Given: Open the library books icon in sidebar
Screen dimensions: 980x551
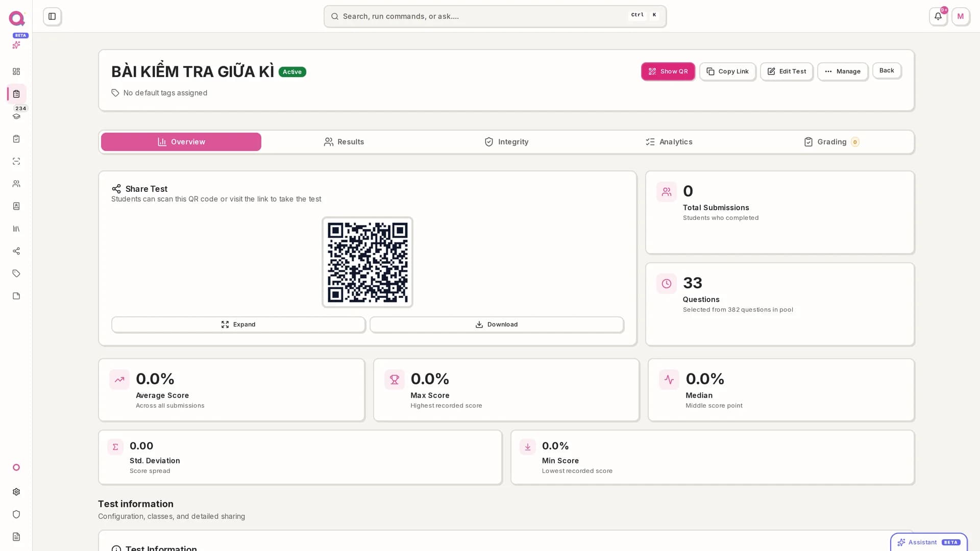Looking at the screenshot, I should click(16, 229).
